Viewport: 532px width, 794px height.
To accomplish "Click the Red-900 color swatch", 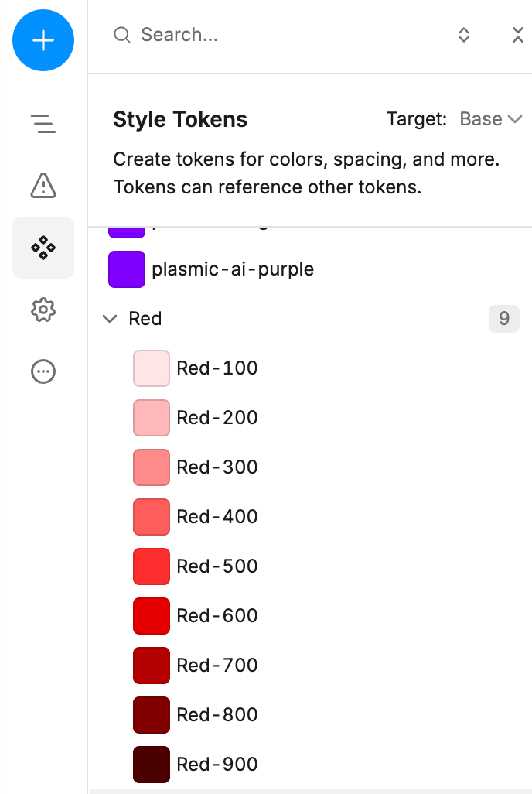I will click(x=152, y=765).
